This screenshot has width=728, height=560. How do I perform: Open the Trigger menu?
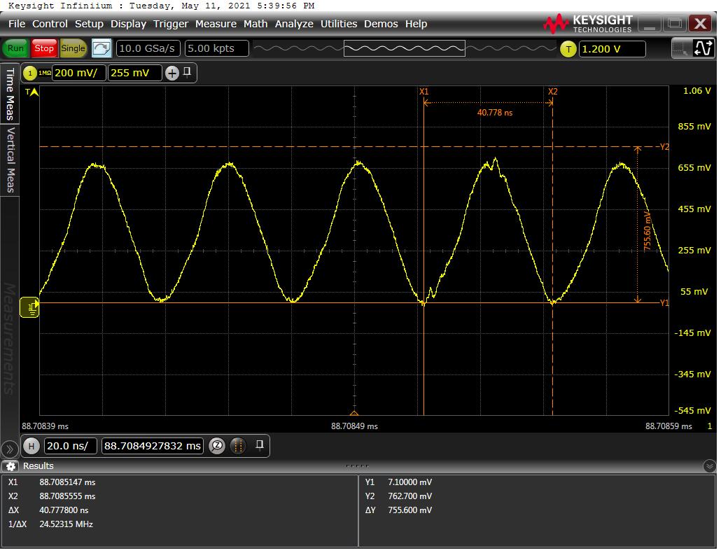click(x=171, y=24)
